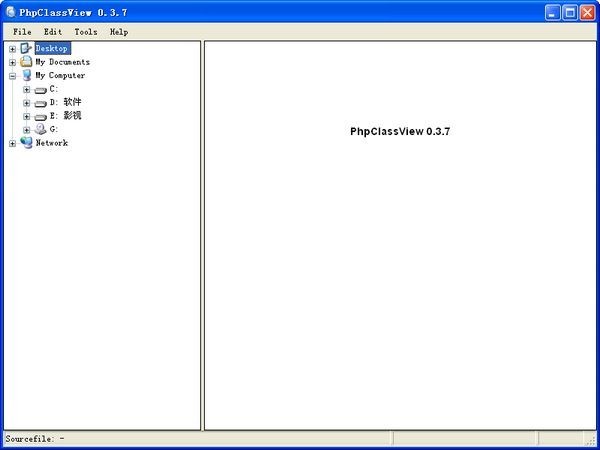Viewport: 600px width, 450px height.
Task: Click the My Documents folder icon
Action: [x=26, y=62]
